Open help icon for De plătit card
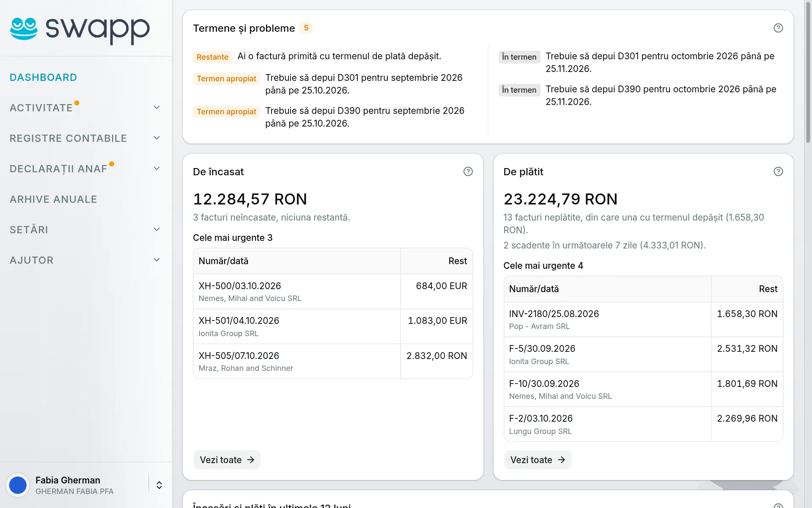 pyautogui.click(x=778, y=171)
